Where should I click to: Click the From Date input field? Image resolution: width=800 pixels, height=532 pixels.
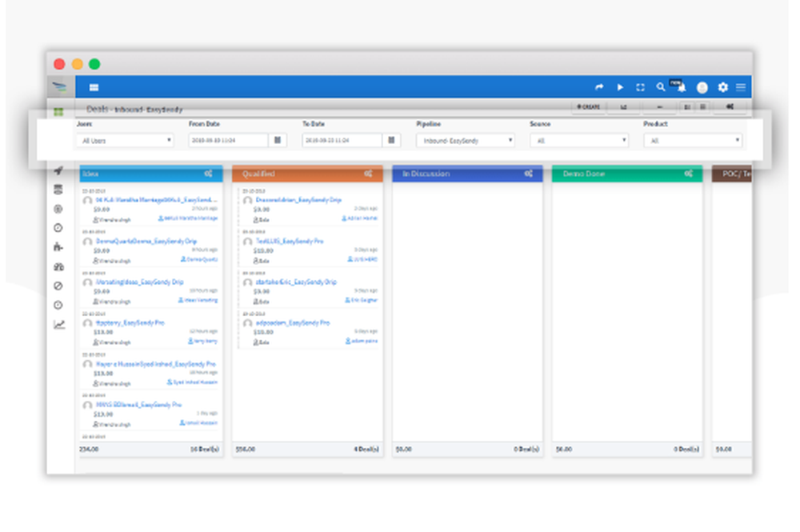click(228, 140)
